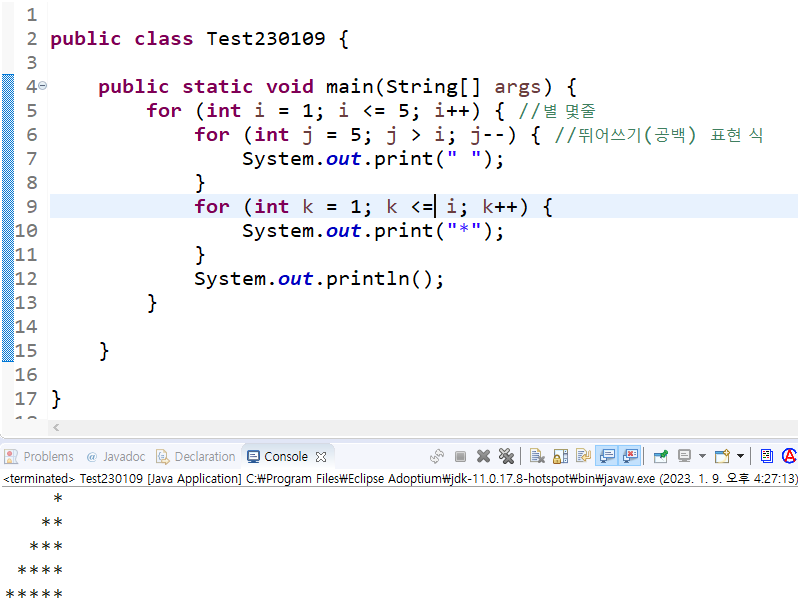Toggle Scroll Lock padlock icon

pyautogui.click(x=560, y=456)
